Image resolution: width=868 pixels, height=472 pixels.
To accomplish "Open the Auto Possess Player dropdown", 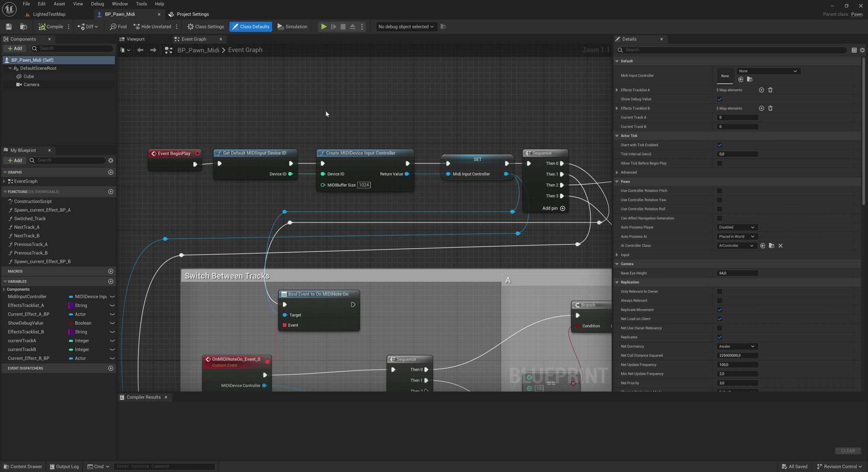I will (736, 227).
